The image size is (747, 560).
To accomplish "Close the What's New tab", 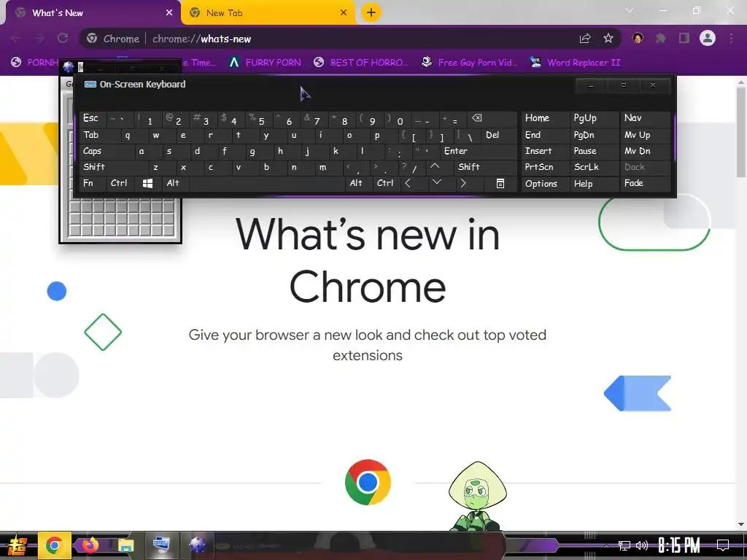I will pos(169,13).
